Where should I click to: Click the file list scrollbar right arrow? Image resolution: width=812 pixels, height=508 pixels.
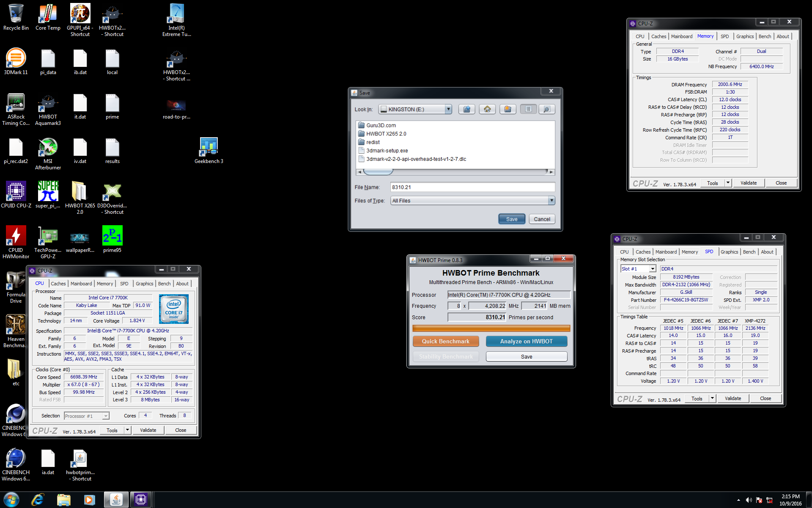pos(551,172)
